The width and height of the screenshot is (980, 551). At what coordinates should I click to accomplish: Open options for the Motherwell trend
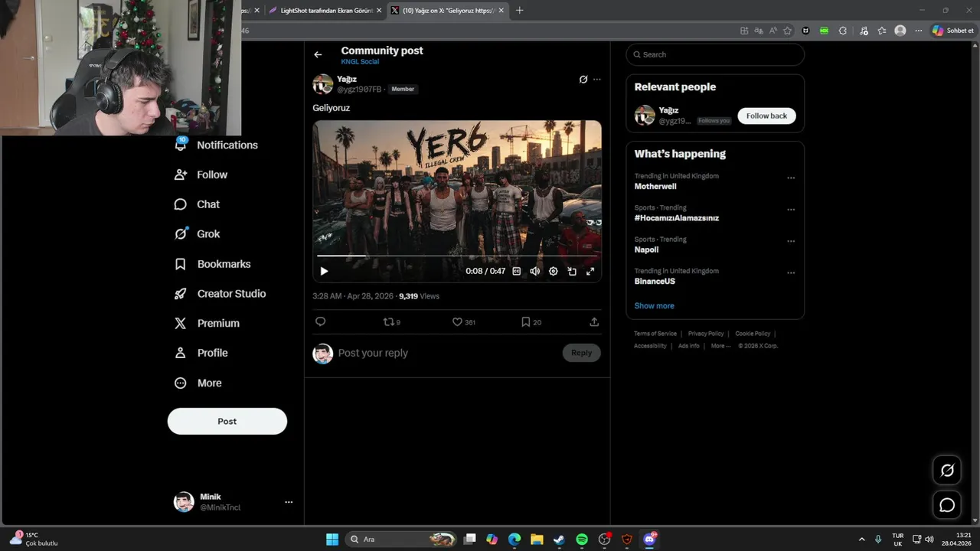pos(791,178)
